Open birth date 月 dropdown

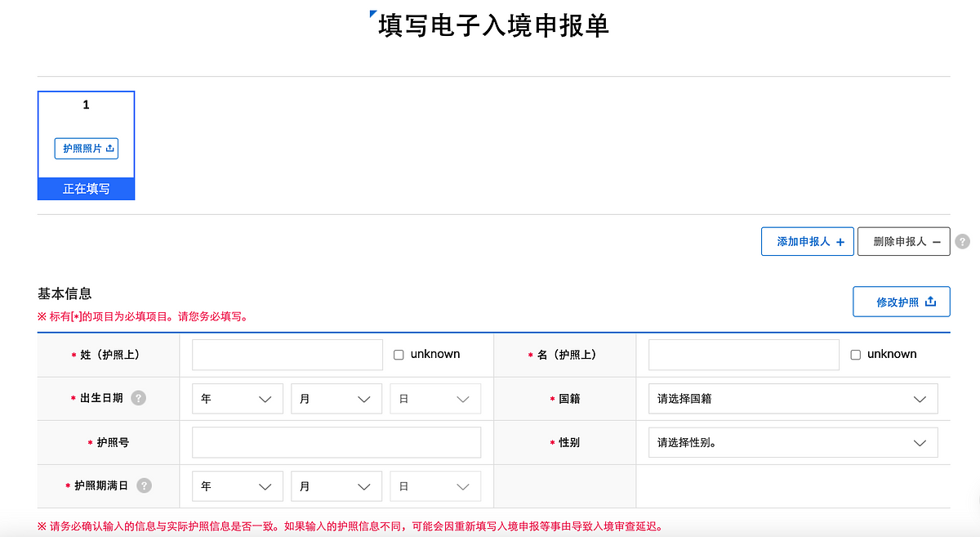[x=336, y=399]
